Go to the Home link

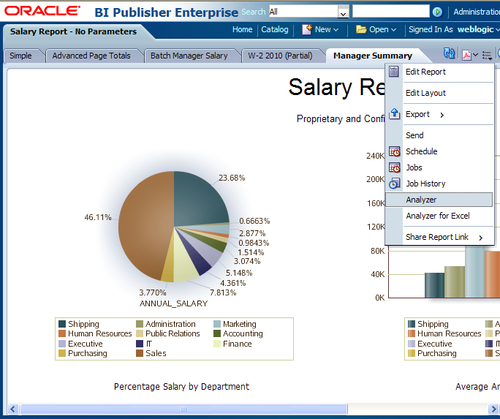(x=242, y=29)
